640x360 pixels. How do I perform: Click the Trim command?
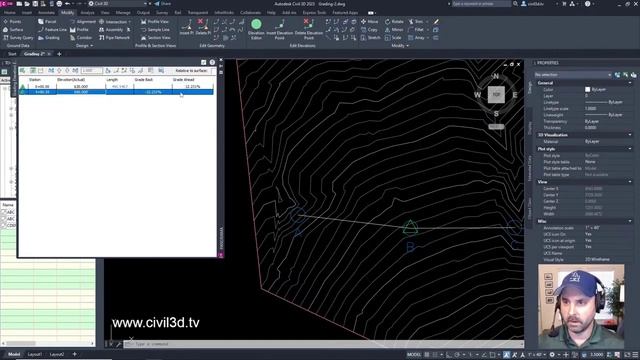(x=416, y=22)
